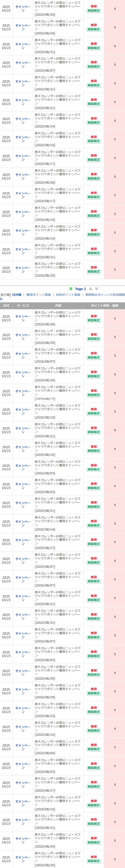Image resolution: width=125 pixels, height=868 pixels.
Task: Open キャンペーン link in the [2025/08/23] row
Action: (x=23, y=710)
